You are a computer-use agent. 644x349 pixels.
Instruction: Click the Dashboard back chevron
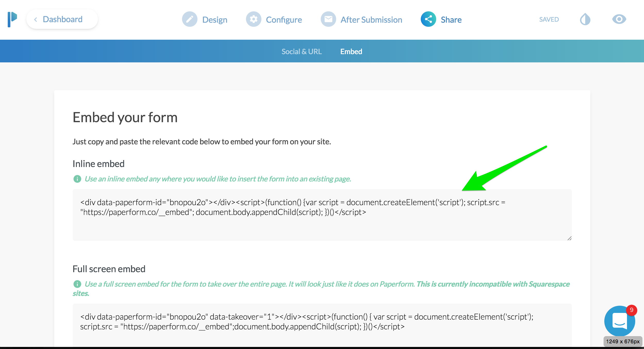pyautogui.click(x=36, y=20)
